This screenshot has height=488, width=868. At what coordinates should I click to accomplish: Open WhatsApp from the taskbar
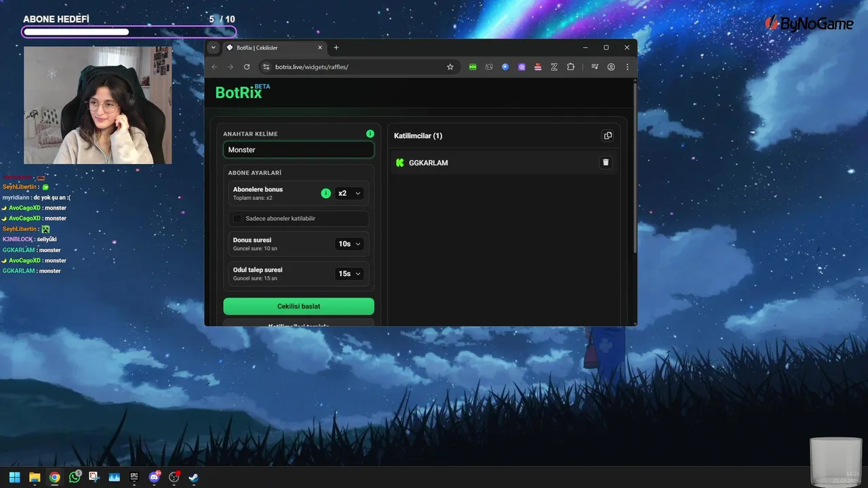pyautogui.click(x=75, y=477)
